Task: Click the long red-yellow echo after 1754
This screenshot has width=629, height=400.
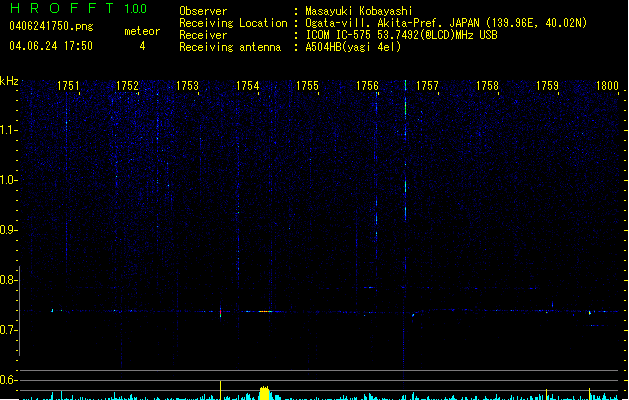Action: click(x=265, y=311)
